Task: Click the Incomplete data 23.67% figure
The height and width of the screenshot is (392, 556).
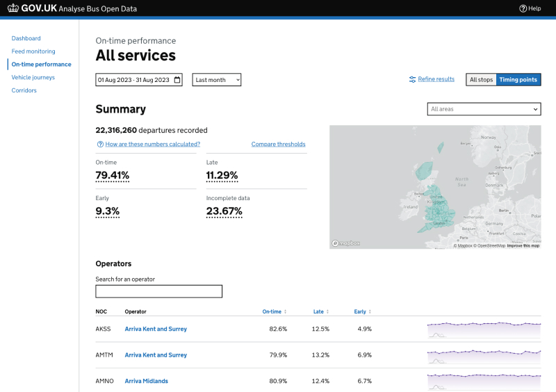Action: point(224,211)
